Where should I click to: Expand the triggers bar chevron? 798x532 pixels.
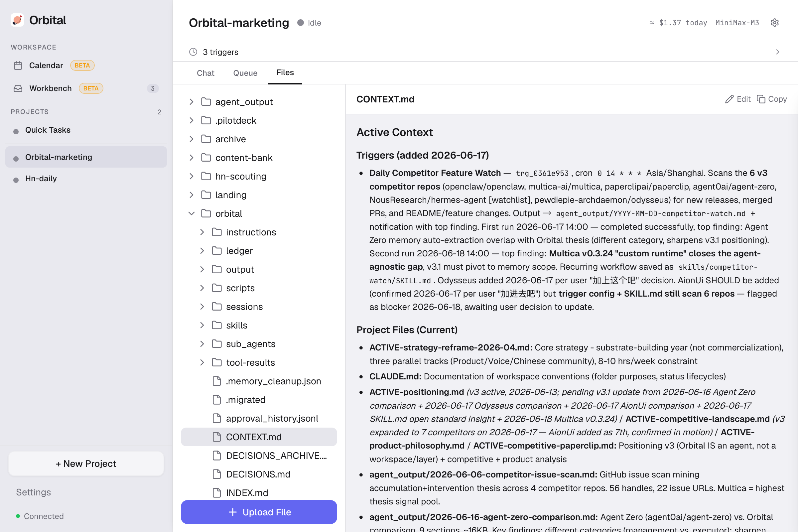(x=778, y=52)
